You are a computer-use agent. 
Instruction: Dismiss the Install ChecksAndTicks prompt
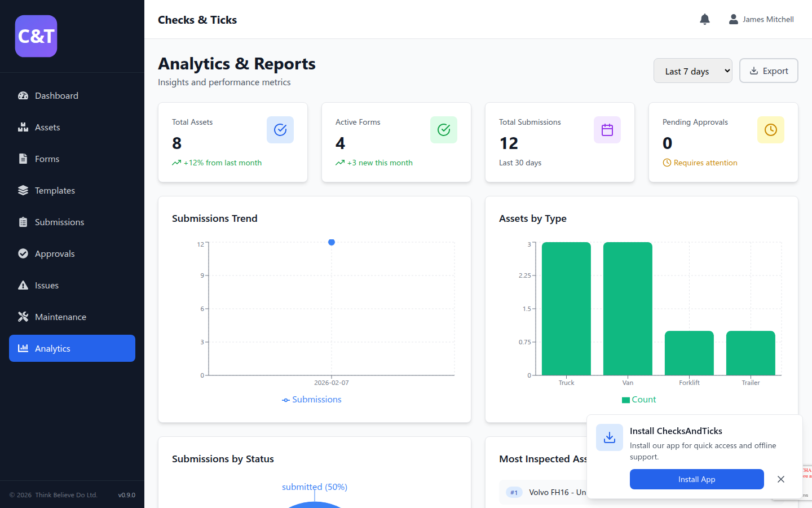pos(781,479)
